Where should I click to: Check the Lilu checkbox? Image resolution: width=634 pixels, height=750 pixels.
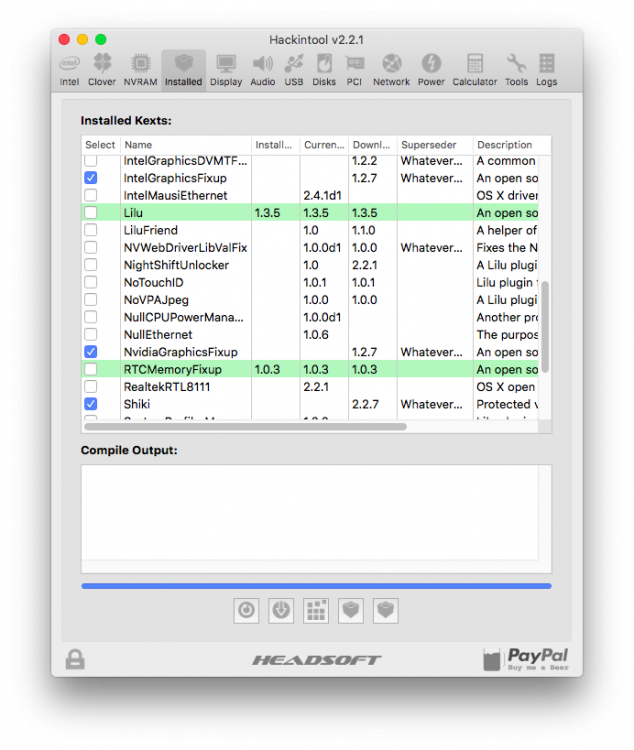(x=90, y=212)
